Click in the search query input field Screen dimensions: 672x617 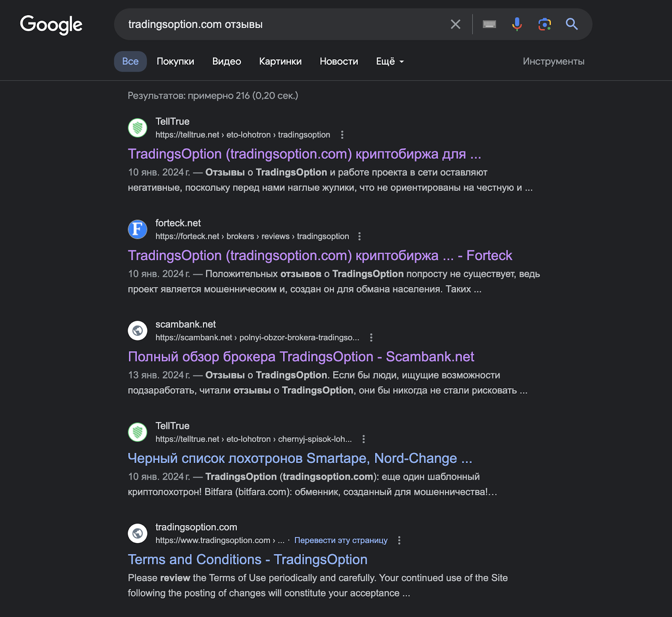286,24
